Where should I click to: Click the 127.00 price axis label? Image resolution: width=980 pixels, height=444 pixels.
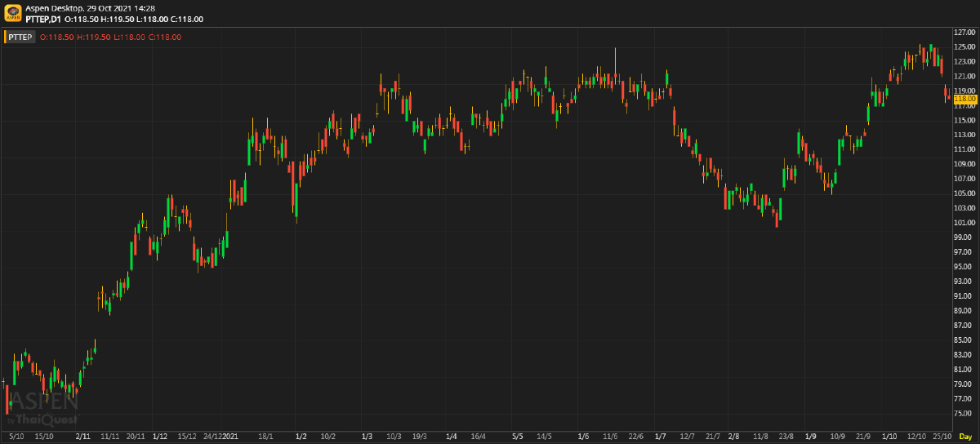(x=964, y=33)
